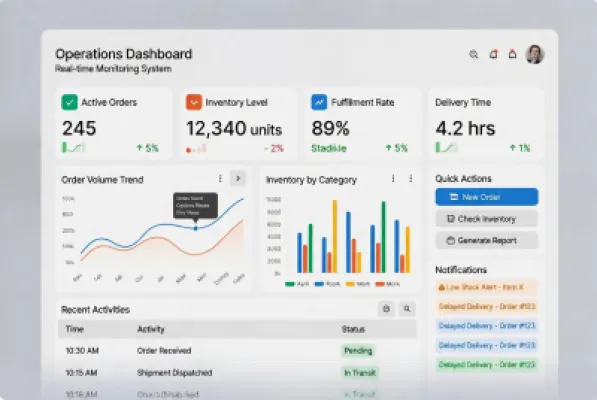
Task: Click the blue Fulfillment Rate chart icon
Action: tap(319, 102)
